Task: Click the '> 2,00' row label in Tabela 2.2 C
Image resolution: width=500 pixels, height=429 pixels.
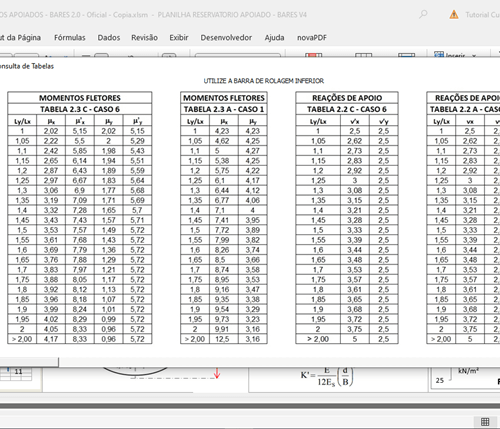Action: pyautogui.click(x=318, y=339)
